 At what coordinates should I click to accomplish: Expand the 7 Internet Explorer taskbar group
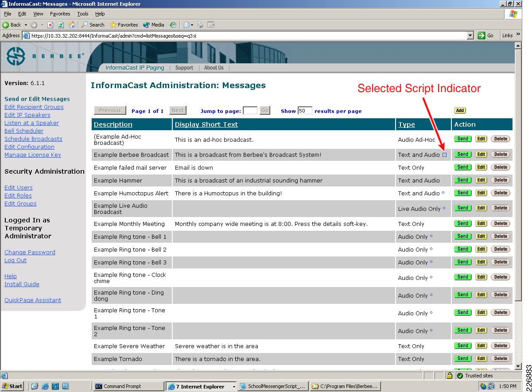[x=234, y=387]
